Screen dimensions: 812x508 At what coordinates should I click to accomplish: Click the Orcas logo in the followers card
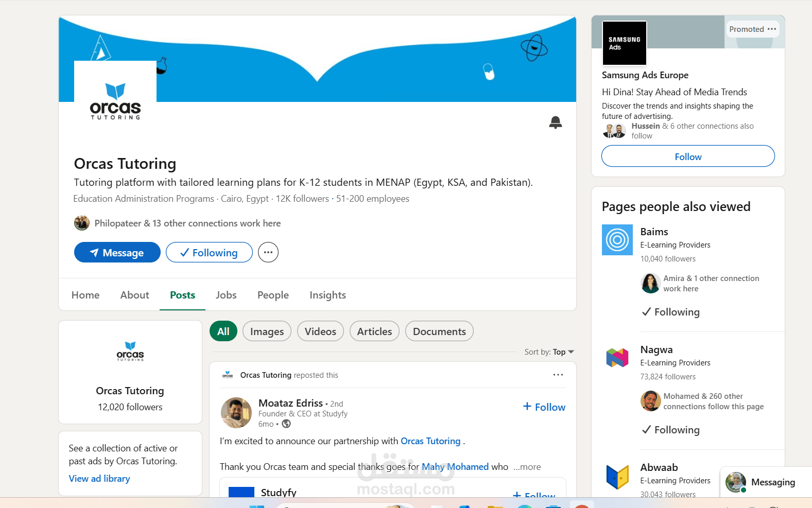click(130, 352)
